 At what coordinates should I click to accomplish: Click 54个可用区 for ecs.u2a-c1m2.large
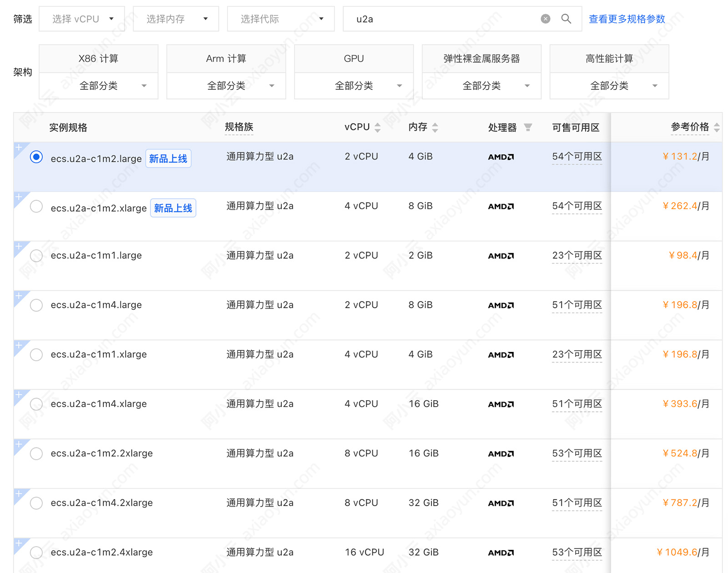pyautogui.click(x=577, y=156)
